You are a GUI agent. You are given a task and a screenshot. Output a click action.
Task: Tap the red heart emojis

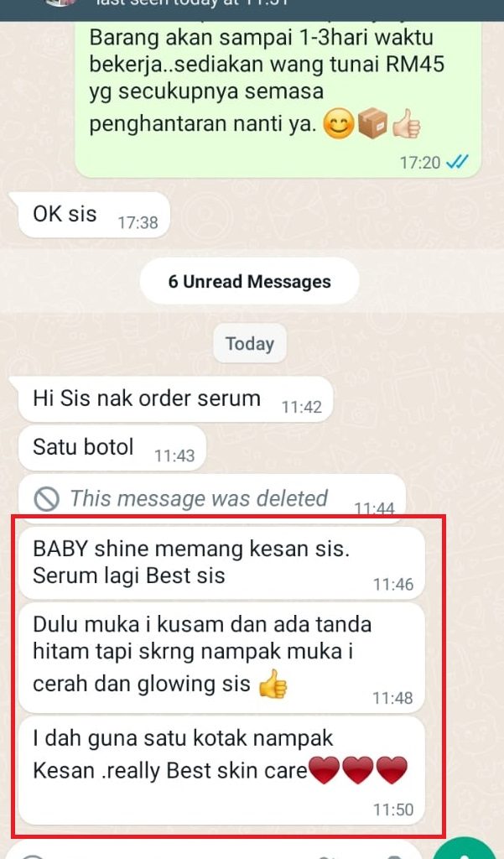(358, 770)
